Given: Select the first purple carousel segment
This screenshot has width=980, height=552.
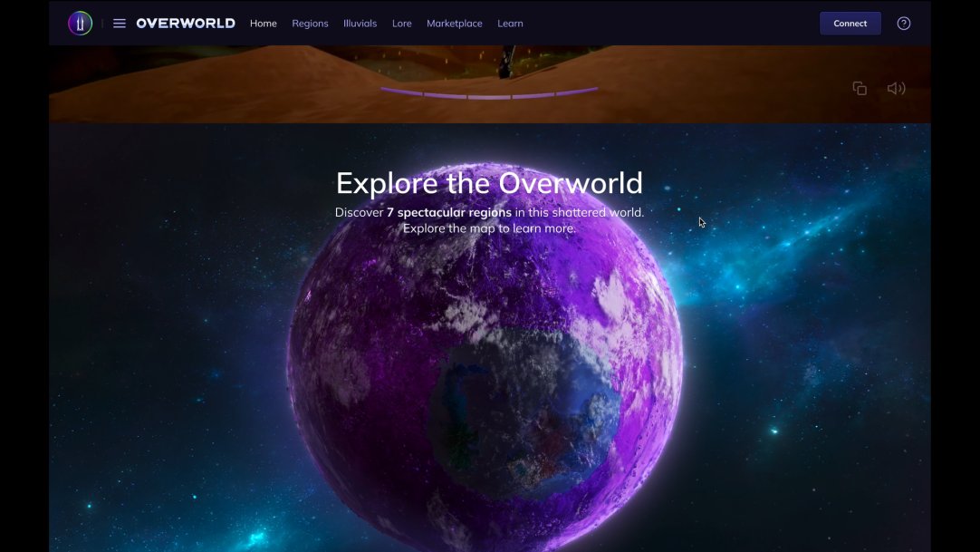Looking at the screenshot, I should pos(401,92).
